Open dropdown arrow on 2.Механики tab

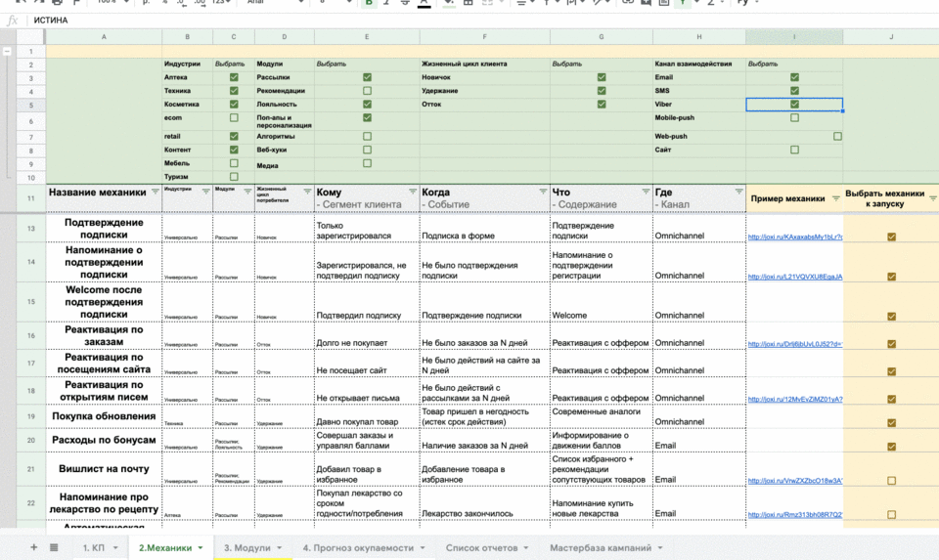pyautogui.click(x=201, y=548)
